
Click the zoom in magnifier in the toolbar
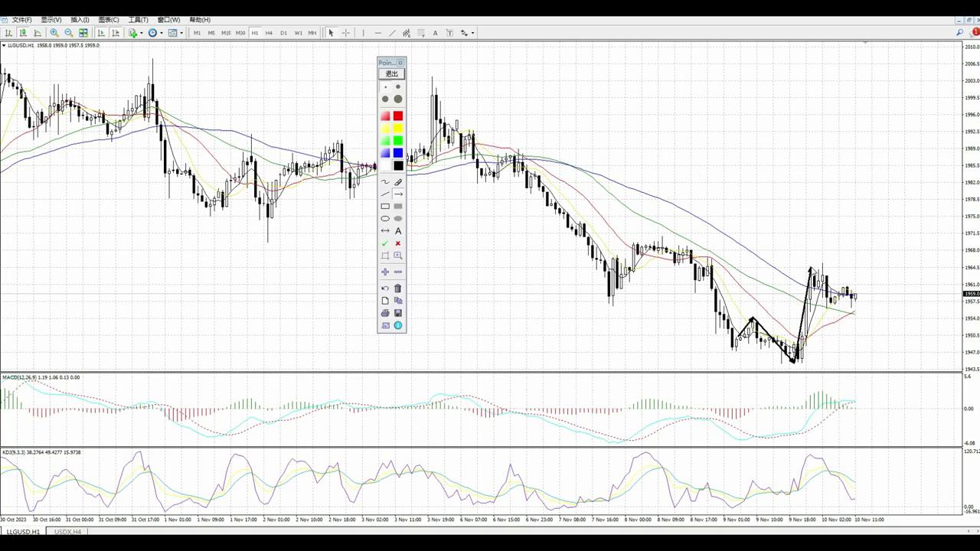pos(54,33)
